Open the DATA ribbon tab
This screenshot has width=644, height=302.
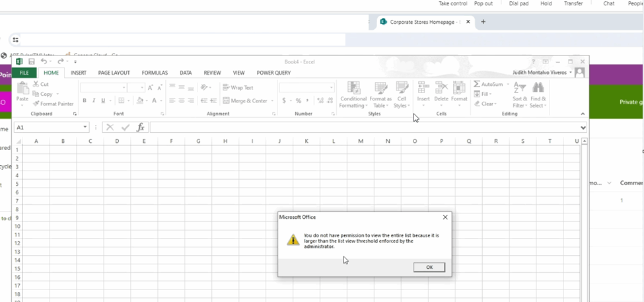(186, 73)
